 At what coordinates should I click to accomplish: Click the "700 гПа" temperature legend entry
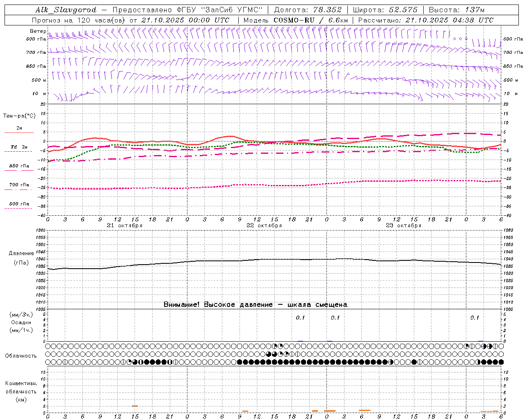(19, 185)
